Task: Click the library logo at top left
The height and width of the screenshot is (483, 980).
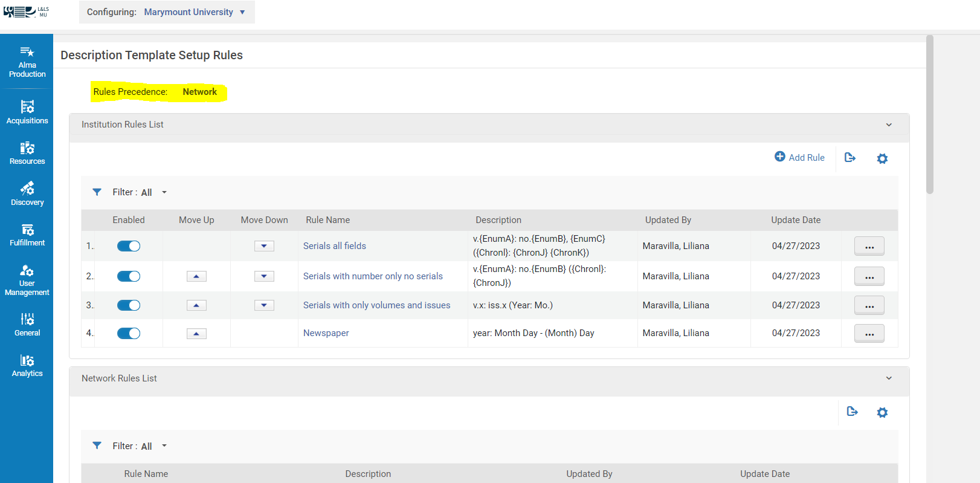Action: pos(26,11)
